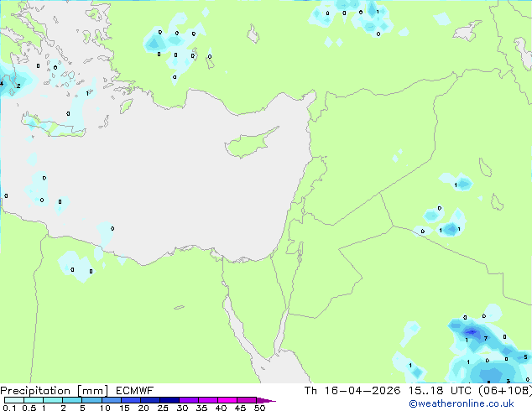The width and height of the screenshot is (532, 411).
Task: Select the 5–10 mm legend color swatch
Action: coord(91,400)
